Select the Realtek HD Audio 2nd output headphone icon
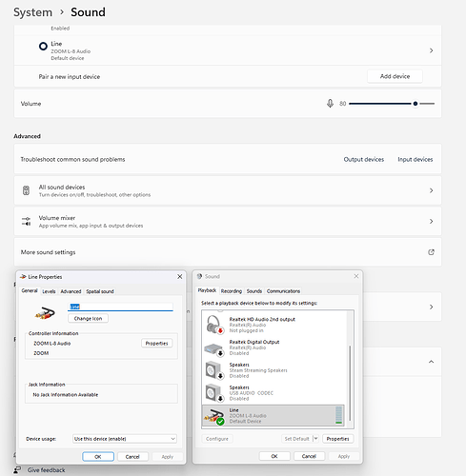This screenshot has width=466, height=476. [x=214, y=325]
